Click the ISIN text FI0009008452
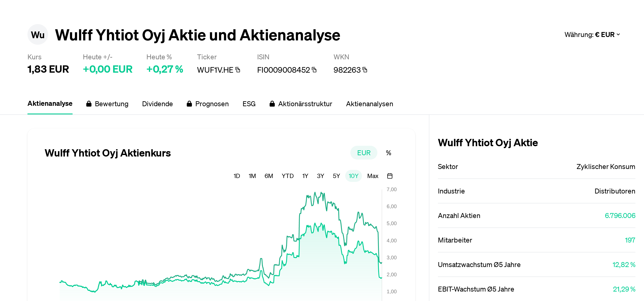Image resolution: width=644 pixels, height=301 pixels. pyautogui.click(x=284, y=70)
